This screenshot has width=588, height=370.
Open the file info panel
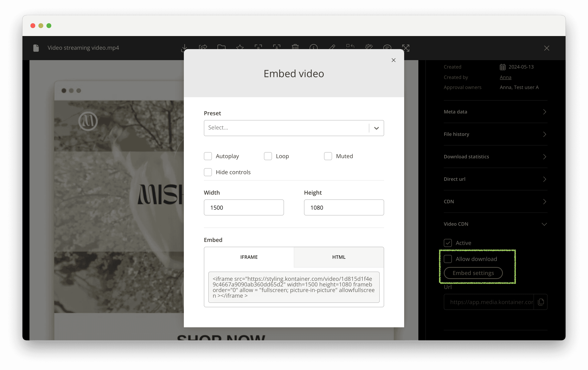[314, 48]
